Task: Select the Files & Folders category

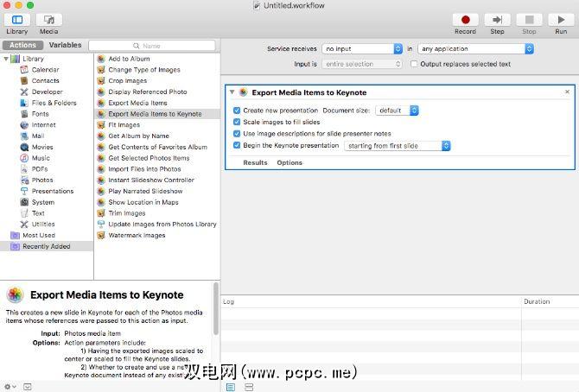Action: (x=54, y=103)
